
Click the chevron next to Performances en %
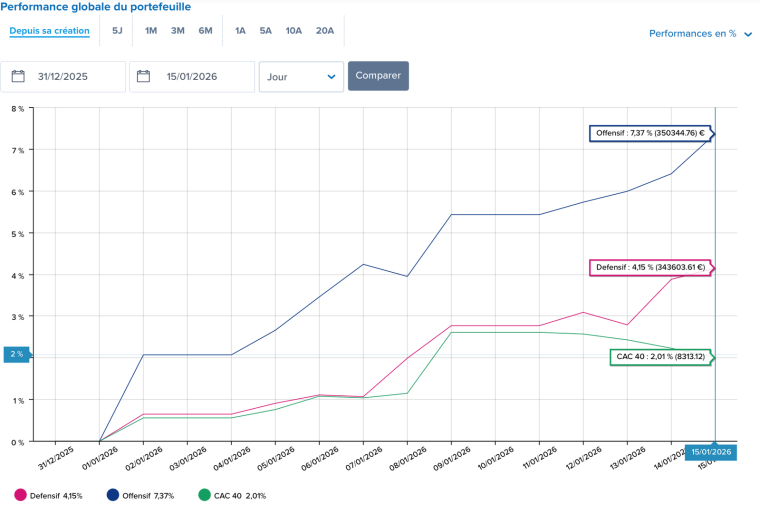(746, 33)
